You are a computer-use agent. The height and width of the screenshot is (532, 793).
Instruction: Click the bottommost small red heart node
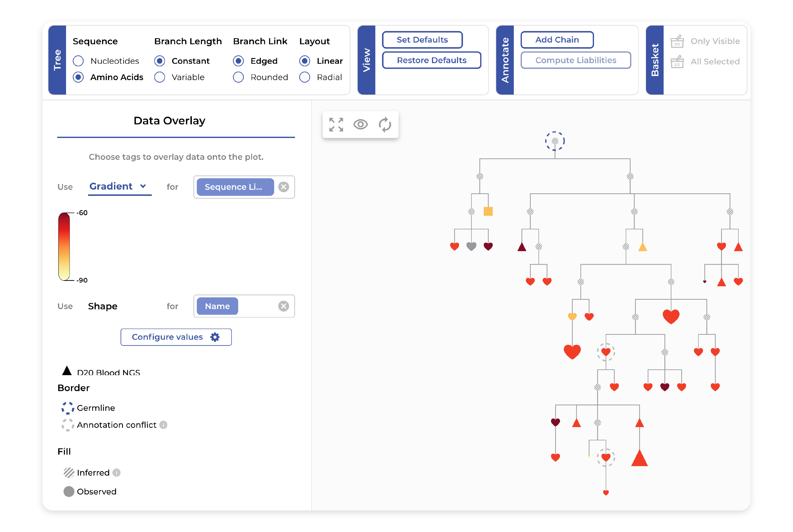(606, 493)
